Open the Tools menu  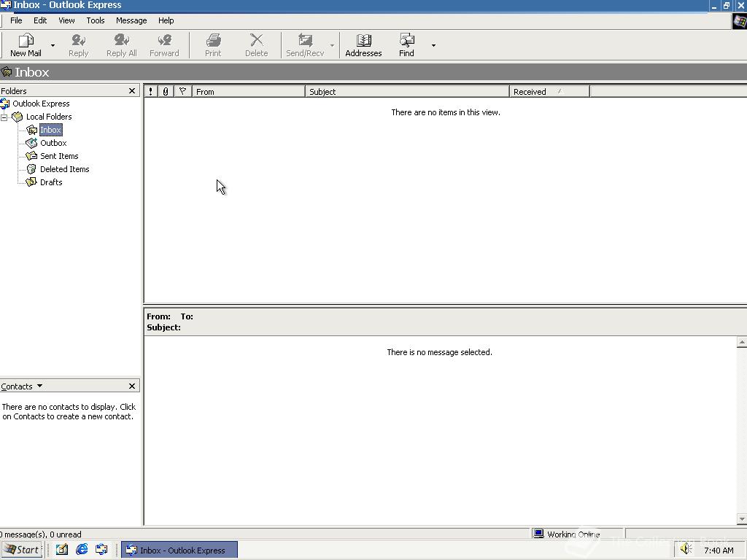click(x=96, y=20)
